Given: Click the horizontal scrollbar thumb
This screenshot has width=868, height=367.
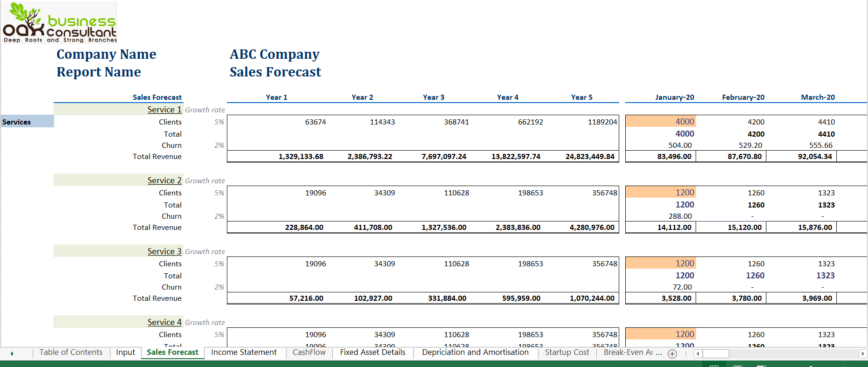Looking at the screenshot, I should [x=716, y=353].
